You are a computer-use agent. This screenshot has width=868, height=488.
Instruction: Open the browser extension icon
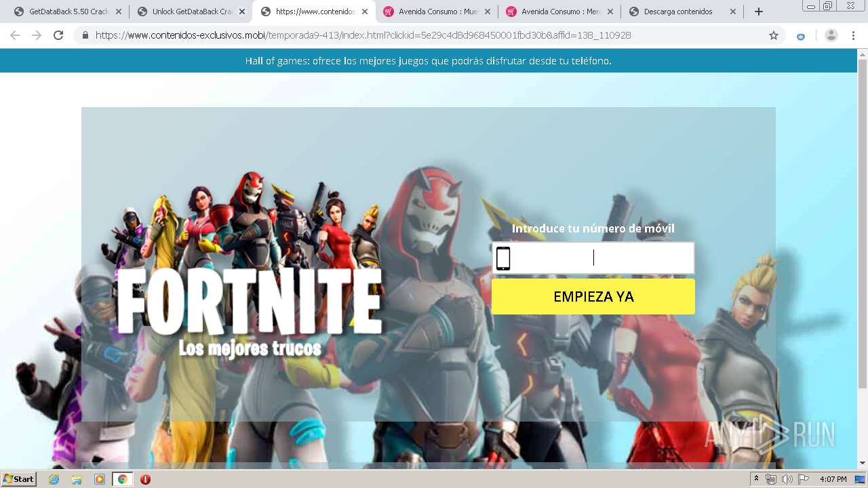(801, 36)
